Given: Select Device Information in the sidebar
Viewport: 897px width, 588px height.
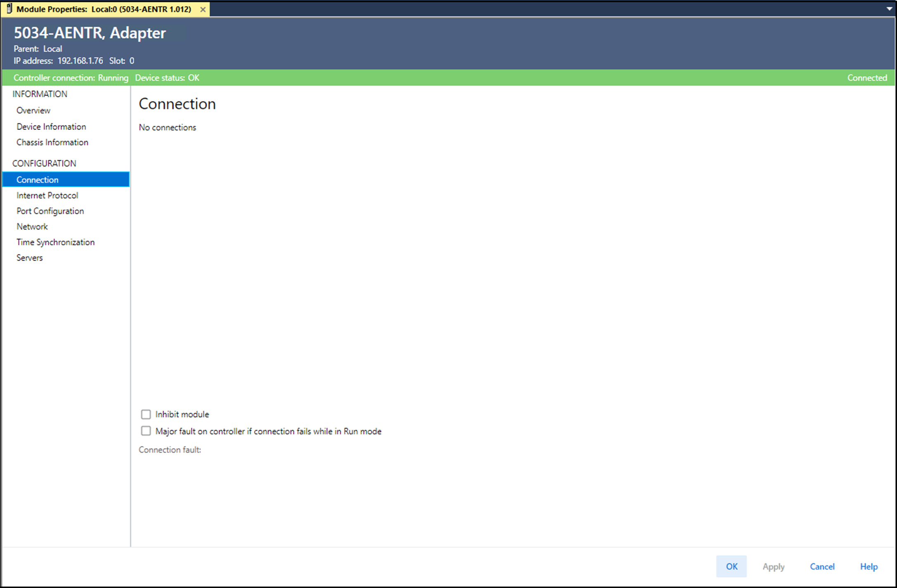Looking at the screenshot, I should coord(51,127).
